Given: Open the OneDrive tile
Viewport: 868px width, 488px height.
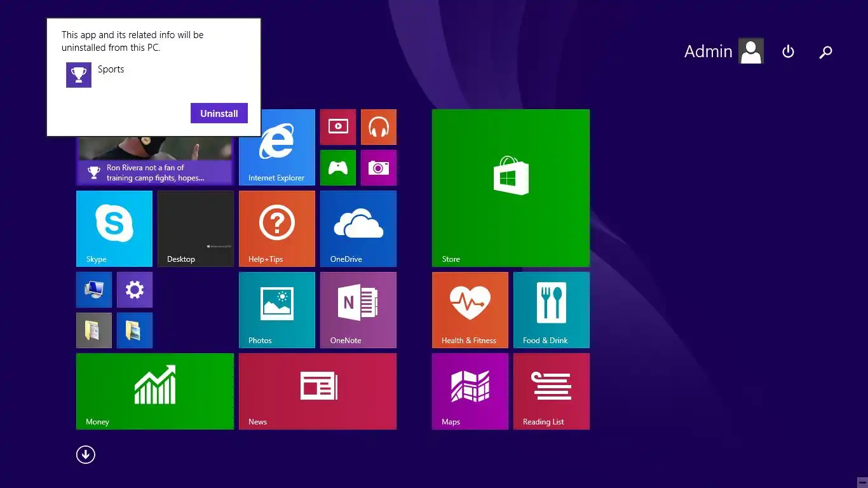Looking at the screenshot, I should click(x=358, y=229).
